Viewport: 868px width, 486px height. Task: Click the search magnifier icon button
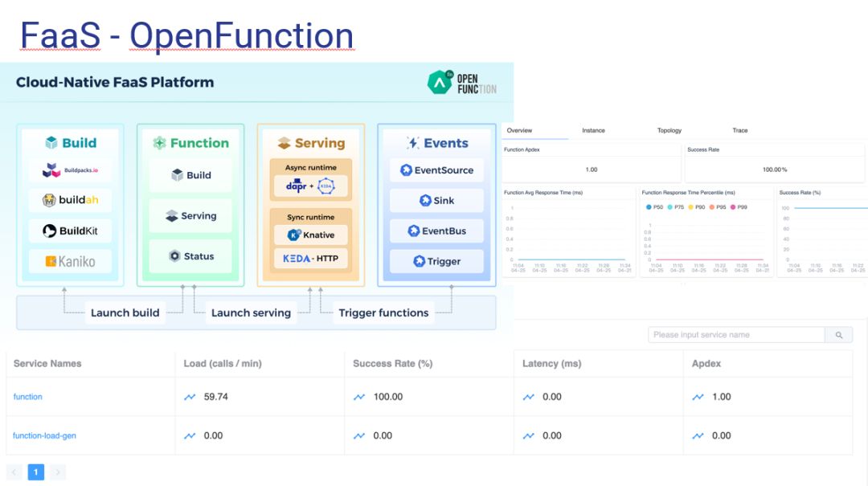[839, 335]
